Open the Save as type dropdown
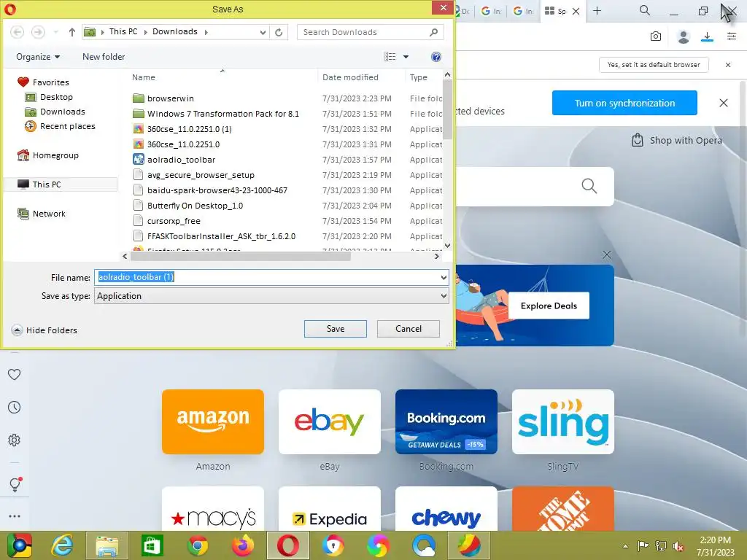 point(444,296)
